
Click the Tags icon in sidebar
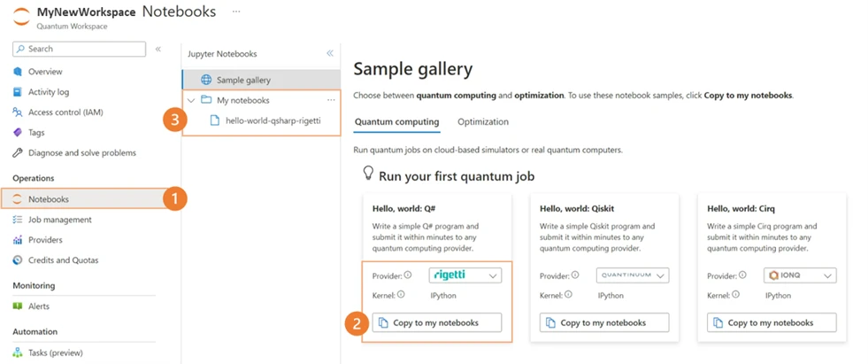[x=18, y=133]
